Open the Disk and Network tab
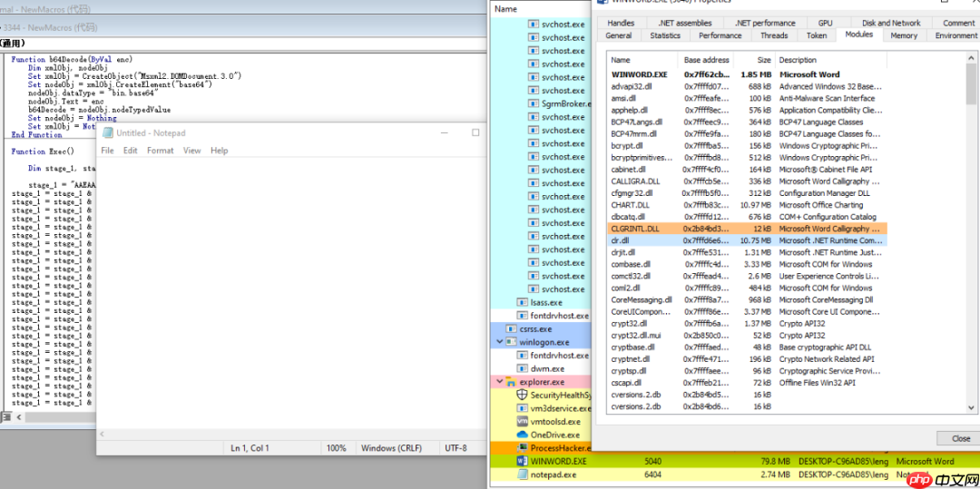 pos(891,23)
